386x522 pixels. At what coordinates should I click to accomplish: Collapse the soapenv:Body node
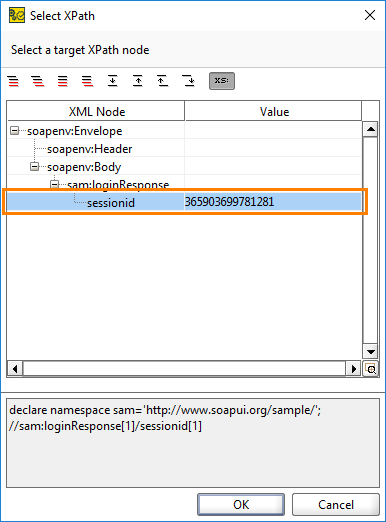pyautogui.click(x=34, y=166)
